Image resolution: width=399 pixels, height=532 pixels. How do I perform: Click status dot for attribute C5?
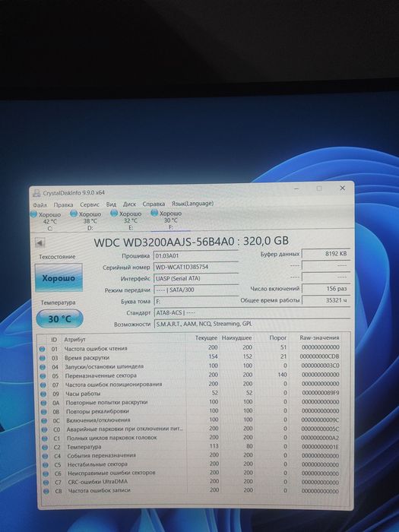(46, 465)
